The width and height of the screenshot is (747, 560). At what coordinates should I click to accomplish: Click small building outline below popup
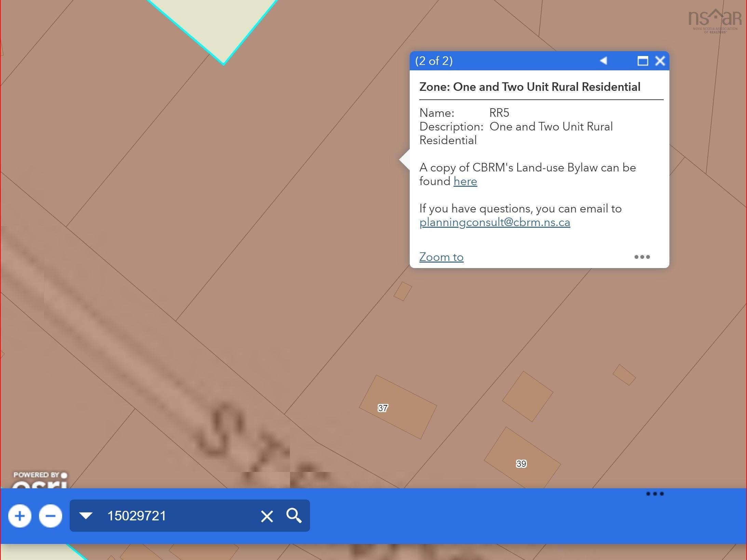[403, 291]
